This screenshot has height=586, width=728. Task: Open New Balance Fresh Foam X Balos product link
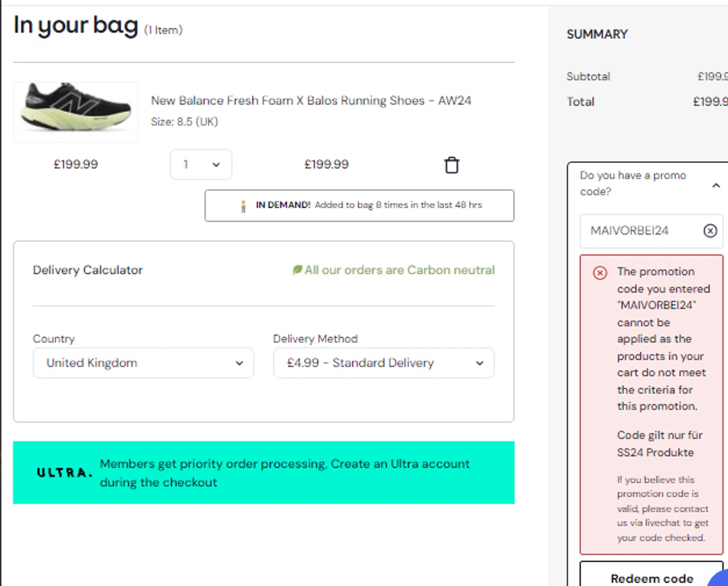[x=311, y=100]
